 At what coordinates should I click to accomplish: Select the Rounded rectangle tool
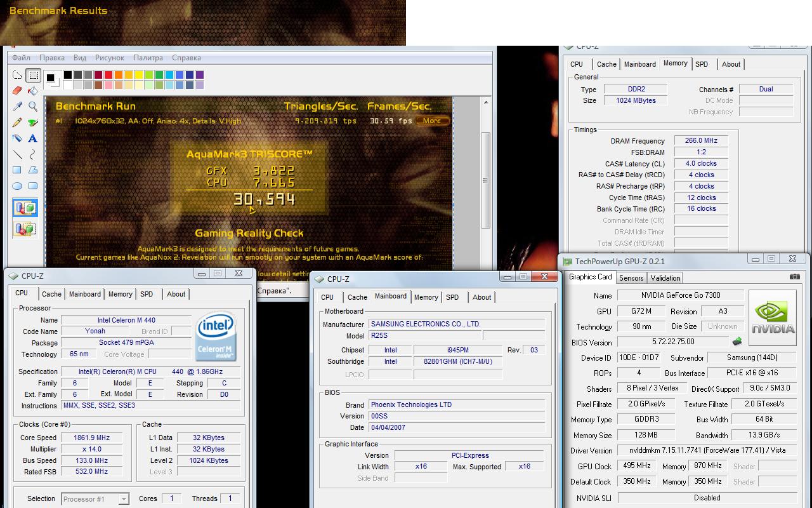(33, 186)
